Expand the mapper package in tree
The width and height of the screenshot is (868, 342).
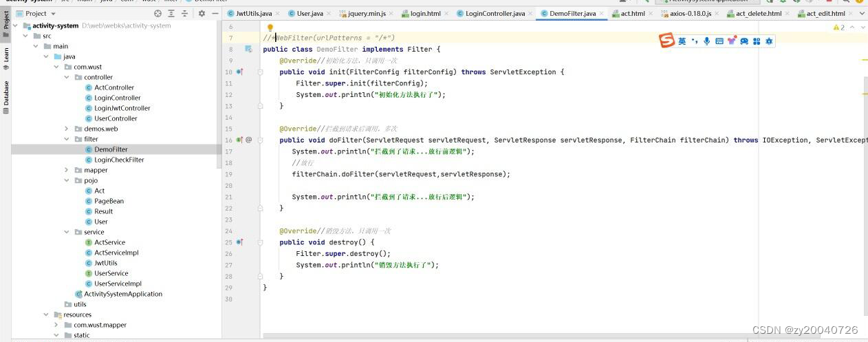pos(67,170)
